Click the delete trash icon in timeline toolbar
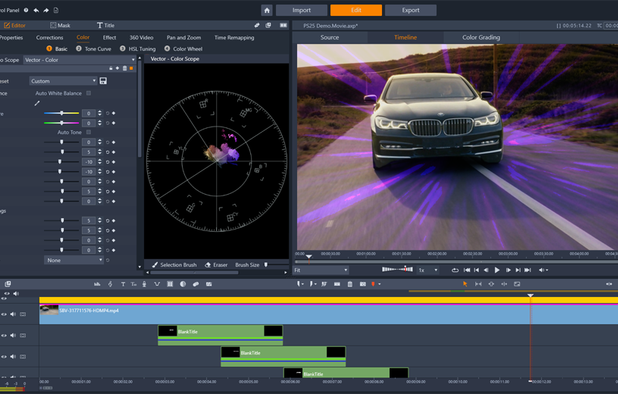618x394 pixels. pos(350,284)
